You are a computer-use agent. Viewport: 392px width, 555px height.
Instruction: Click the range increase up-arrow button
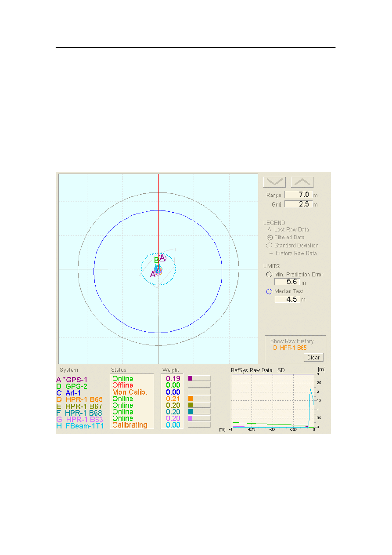302,182
